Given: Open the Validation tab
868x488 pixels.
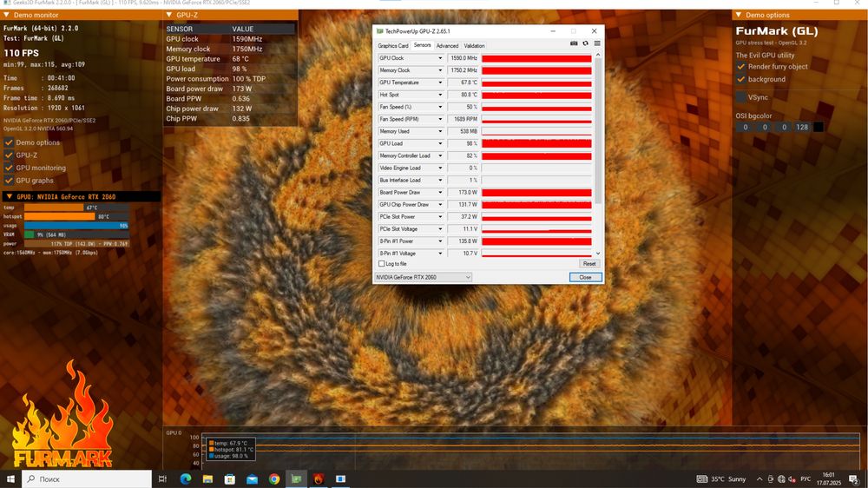Looking at the screenshot, I should pyautogui.click(x=474, y=46).
